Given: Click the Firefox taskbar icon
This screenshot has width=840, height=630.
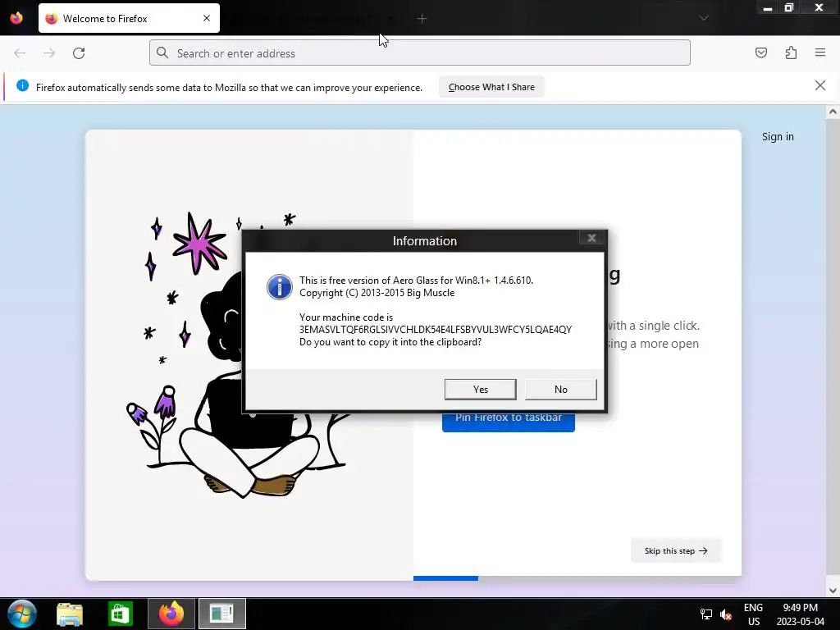Looking at the screenshot, I should click(171, 614).
